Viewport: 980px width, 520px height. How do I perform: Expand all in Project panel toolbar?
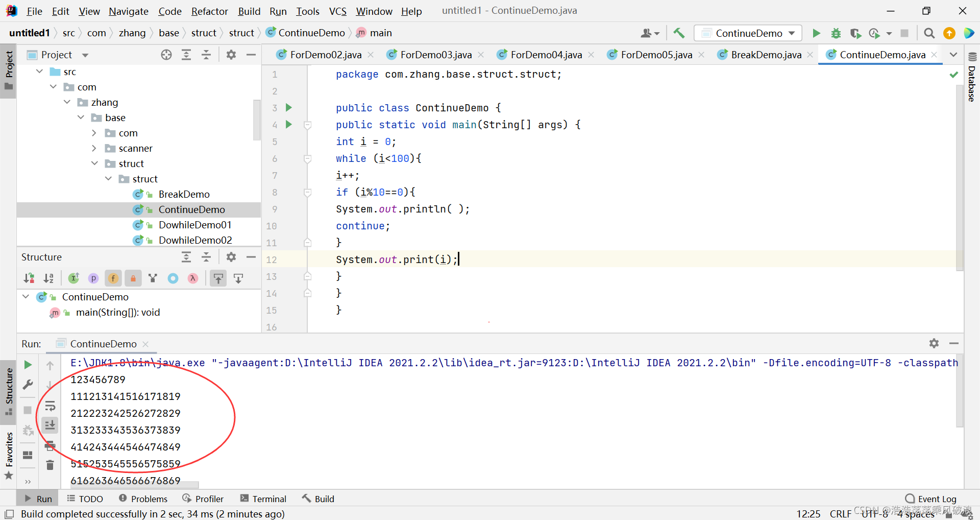coord(186,55)
